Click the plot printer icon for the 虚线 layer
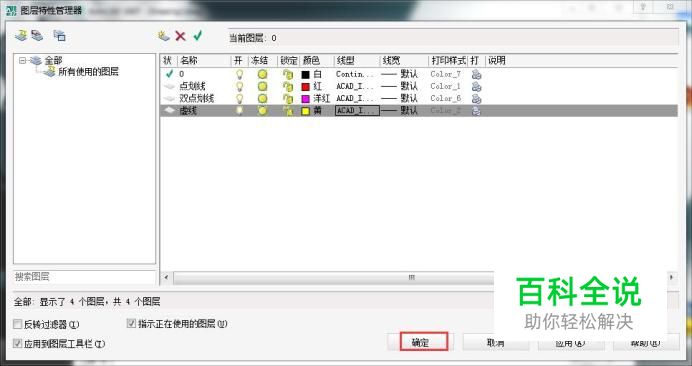 tap(476, 110)
